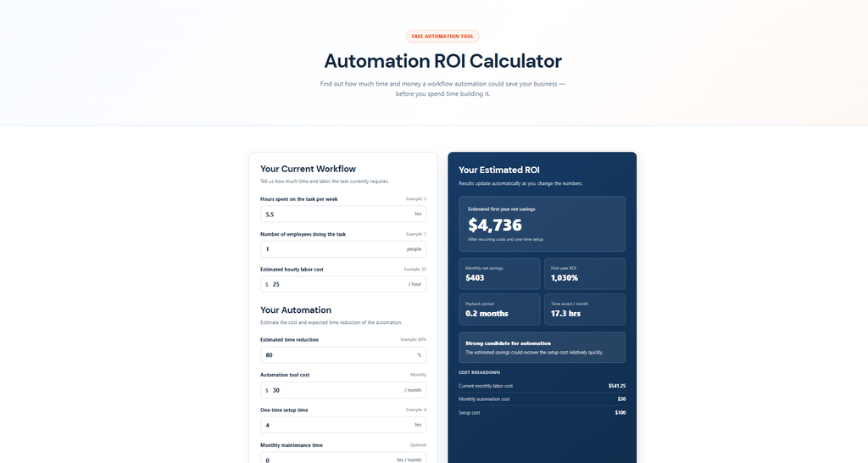
Task: Select the Estimated time reduction input
Action: point(343,355)
